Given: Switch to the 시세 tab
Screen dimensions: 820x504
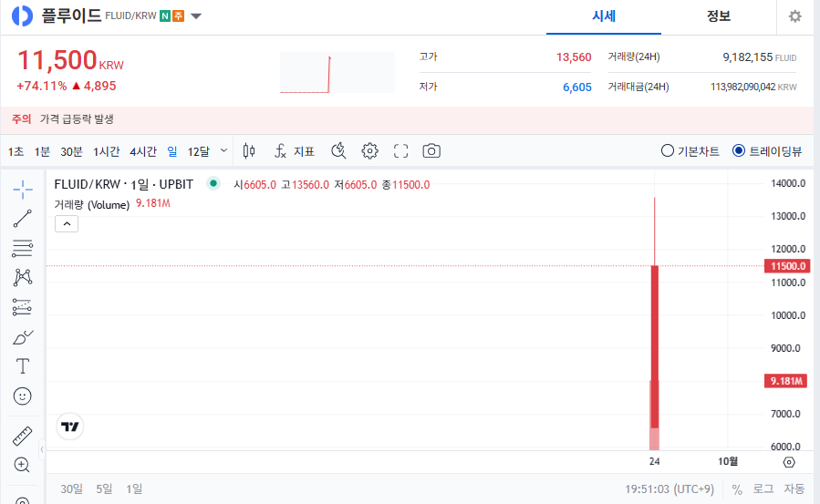Looking at the screenshot, I should (604, 16).
